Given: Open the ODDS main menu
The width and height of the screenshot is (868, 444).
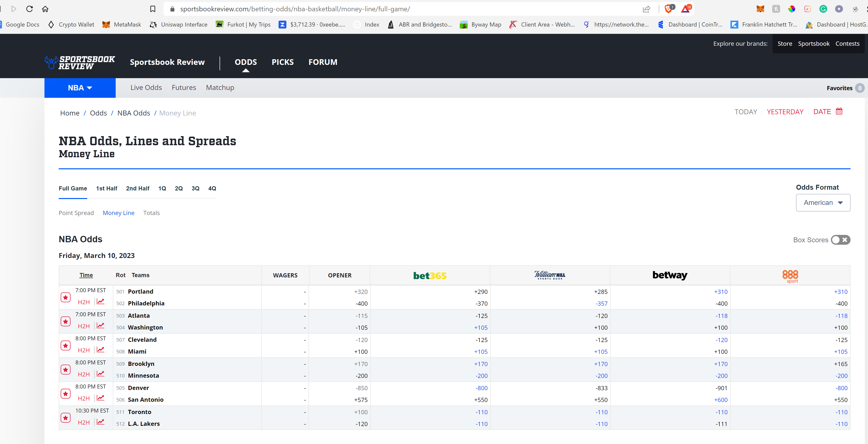Looking at the screenshot, I should coord(246,62).
